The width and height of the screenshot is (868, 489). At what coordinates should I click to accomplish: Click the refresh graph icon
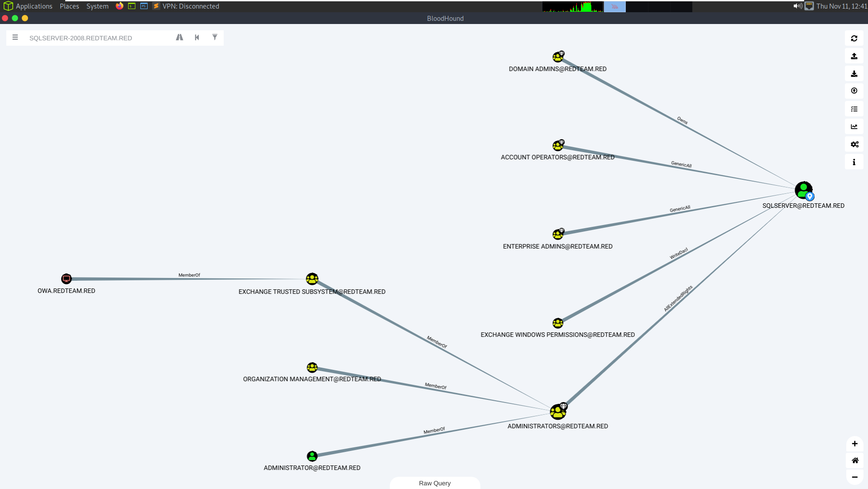[x=854, y=38]
